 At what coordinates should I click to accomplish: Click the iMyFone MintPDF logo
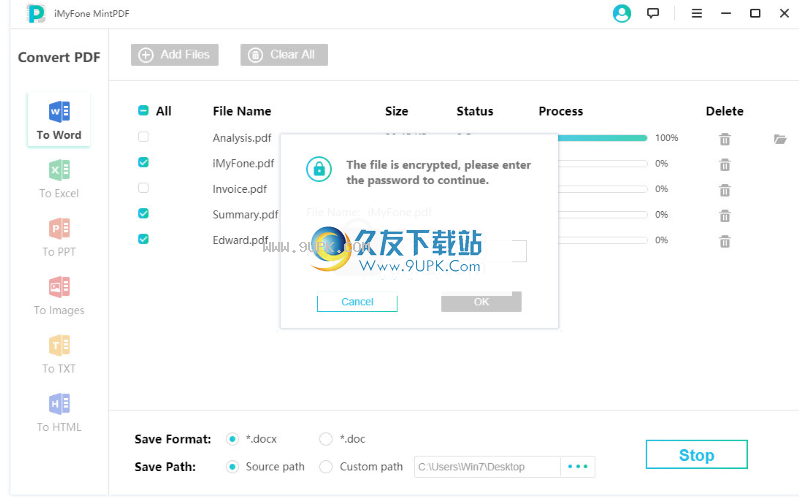36,14
